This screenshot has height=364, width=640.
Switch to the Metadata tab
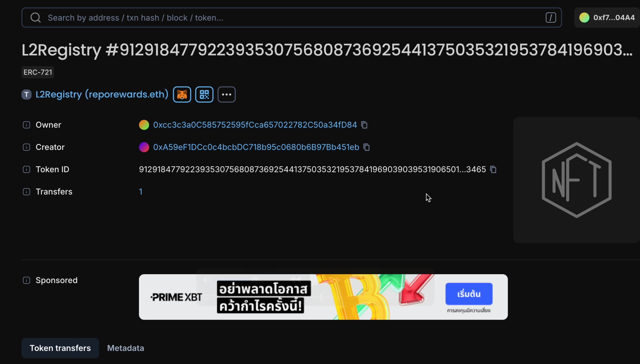125,348
